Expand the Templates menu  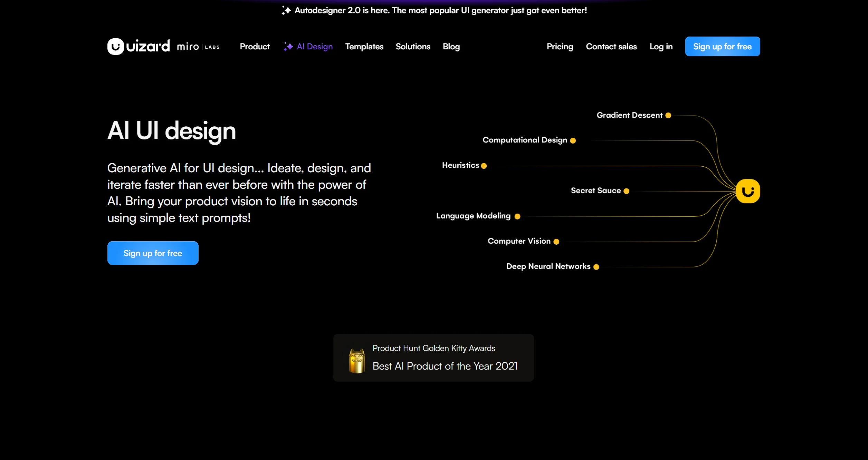364,47
